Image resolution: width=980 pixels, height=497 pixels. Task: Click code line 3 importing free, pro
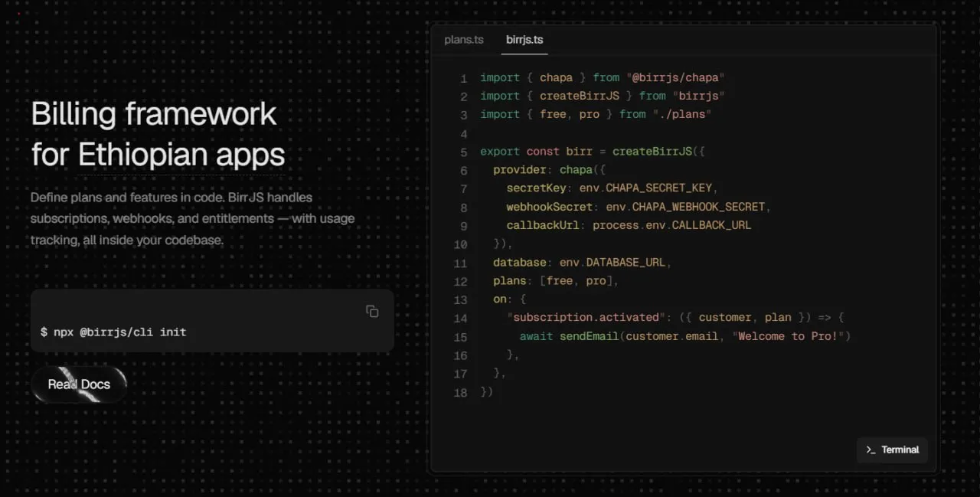pyautogui.click(x=596, y=114)
